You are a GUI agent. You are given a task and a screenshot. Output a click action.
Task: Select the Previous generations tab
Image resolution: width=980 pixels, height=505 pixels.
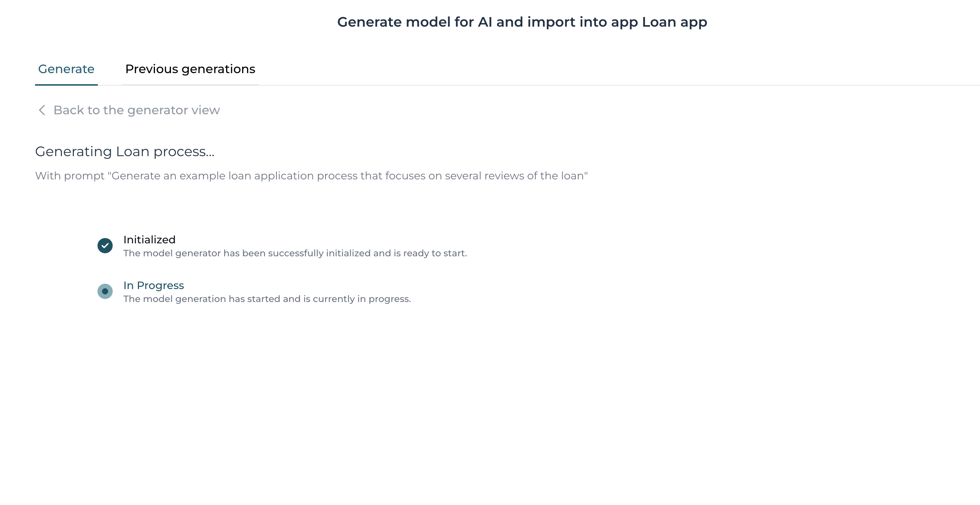[x=190, y=69]
